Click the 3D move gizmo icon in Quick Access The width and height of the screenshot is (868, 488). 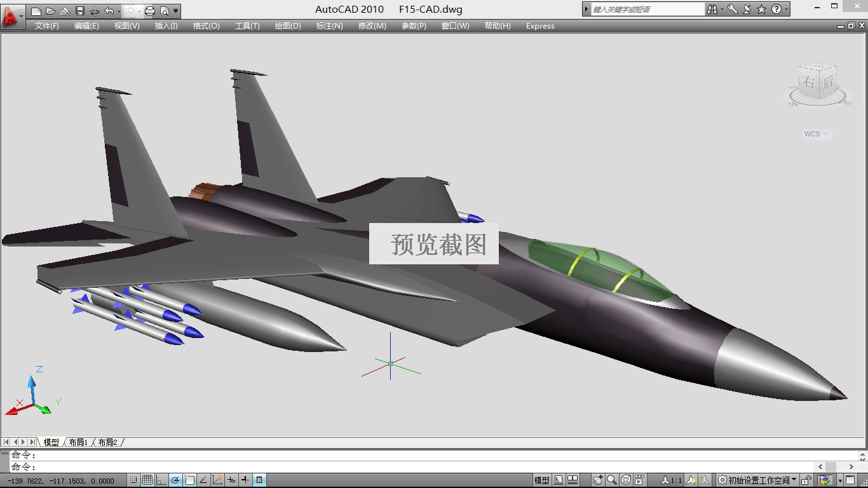click(94, 11)
